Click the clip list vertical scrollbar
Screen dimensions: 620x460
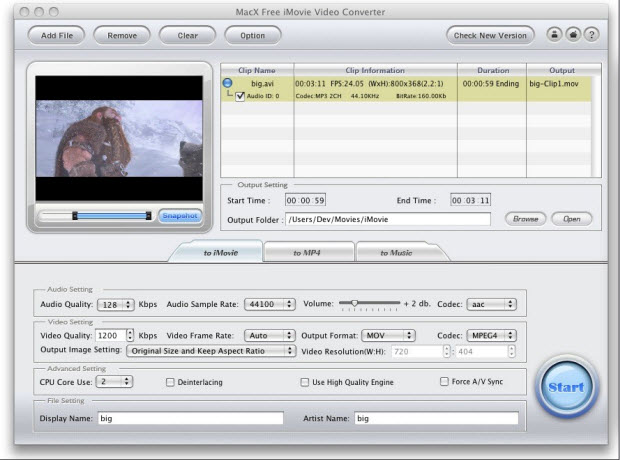[x=596, y=126]
